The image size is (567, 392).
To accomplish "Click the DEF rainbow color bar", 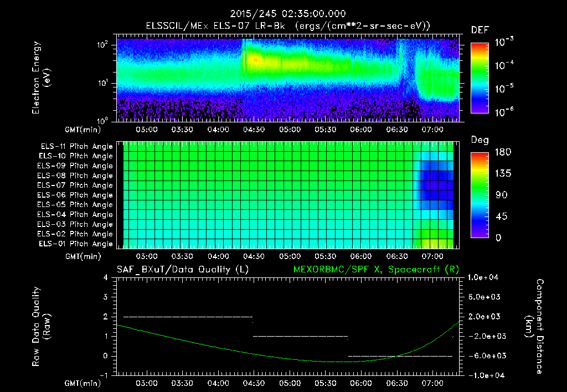I will coord(480,78).
